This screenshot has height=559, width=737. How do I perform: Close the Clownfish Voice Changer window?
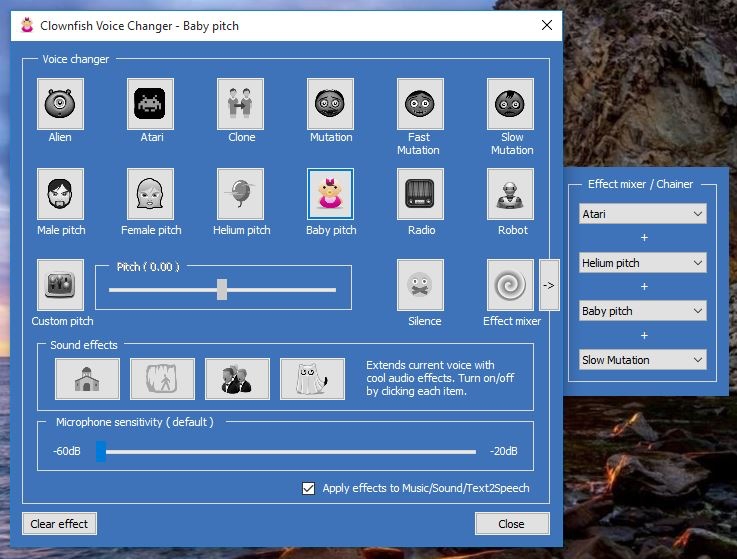coord(547,25)
